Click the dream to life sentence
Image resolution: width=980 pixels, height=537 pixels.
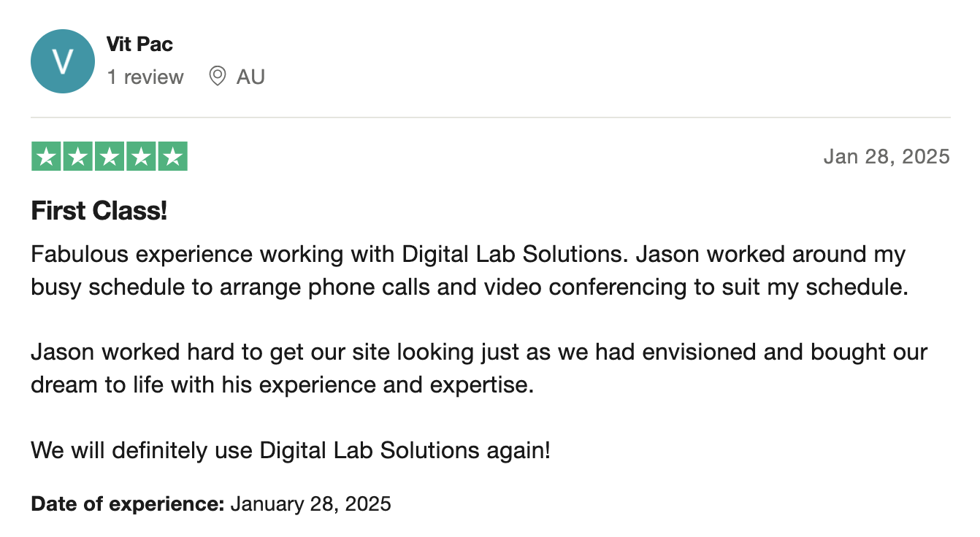point(283,385)
